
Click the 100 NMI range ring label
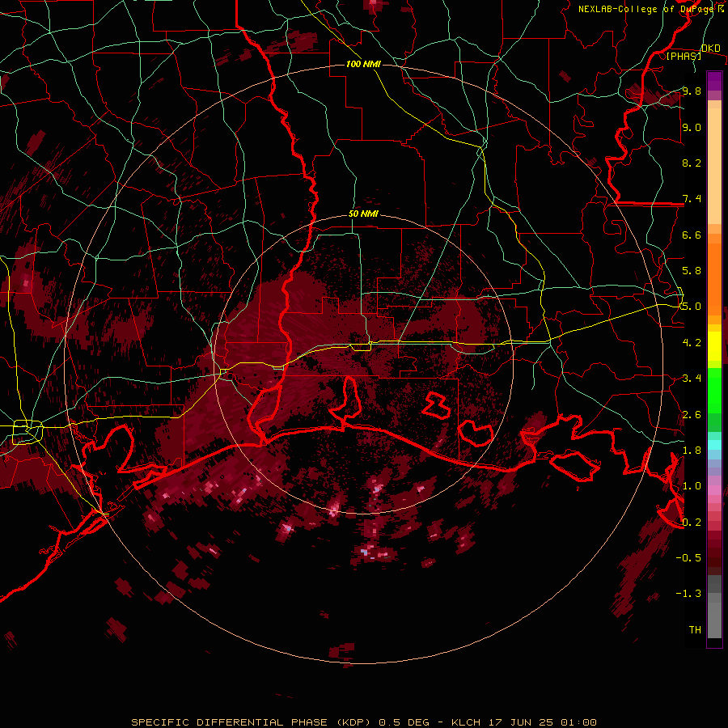363,64
